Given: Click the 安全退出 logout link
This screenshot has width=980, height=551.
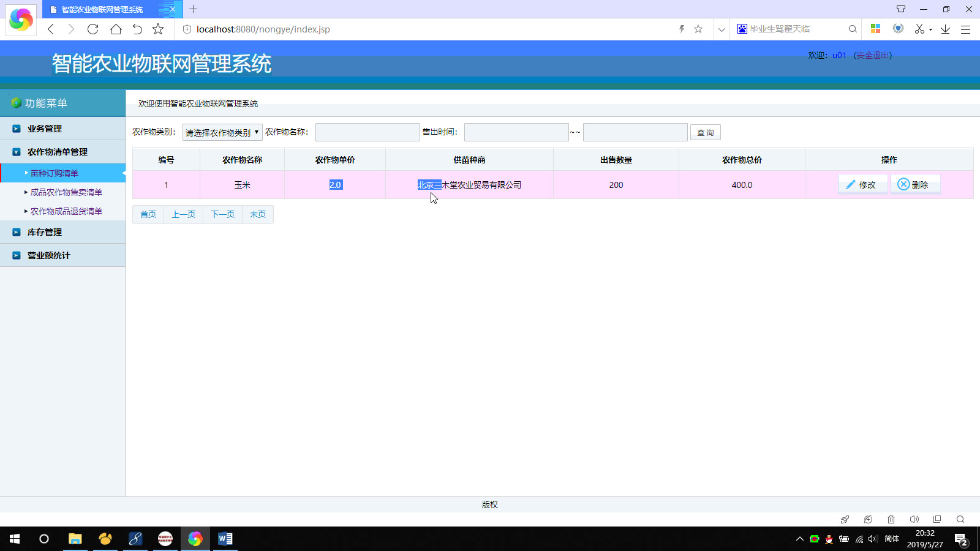Looking at the screenshot, I should coord(873,54).
